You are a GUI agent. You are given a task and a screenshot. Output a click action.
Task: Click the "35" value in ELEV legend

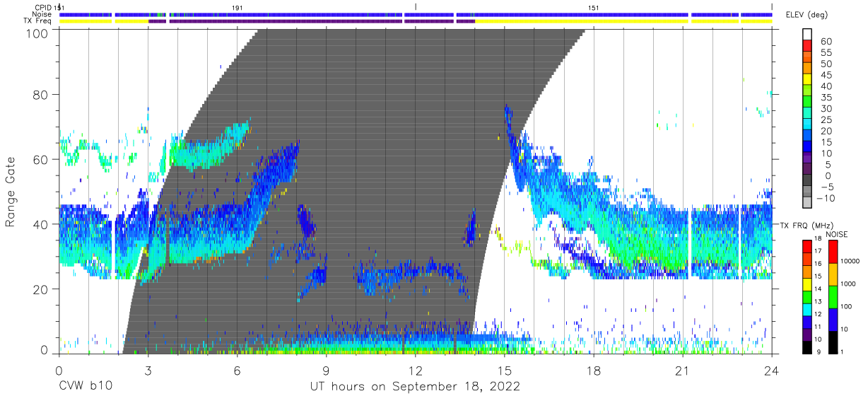pos(826,98)
